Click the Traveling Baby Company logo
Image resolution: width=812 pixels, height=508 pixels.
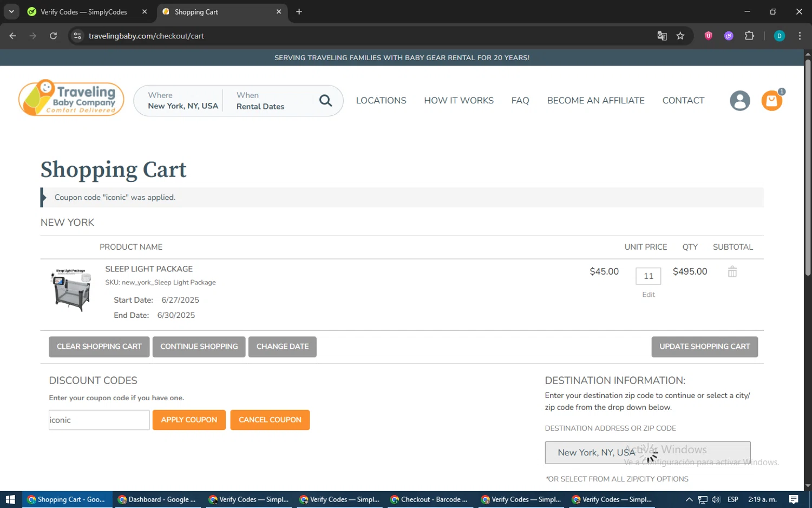[x=71, y=98]
